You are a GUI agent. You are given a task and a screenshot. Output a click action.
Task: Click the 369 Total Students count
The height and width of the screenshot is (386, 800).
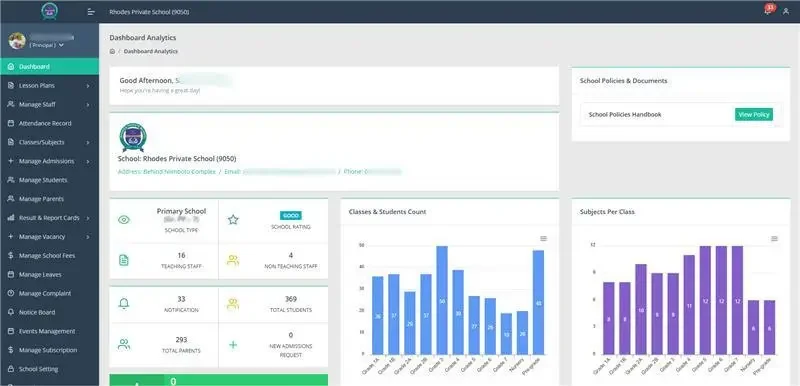[x=291, y=299]
